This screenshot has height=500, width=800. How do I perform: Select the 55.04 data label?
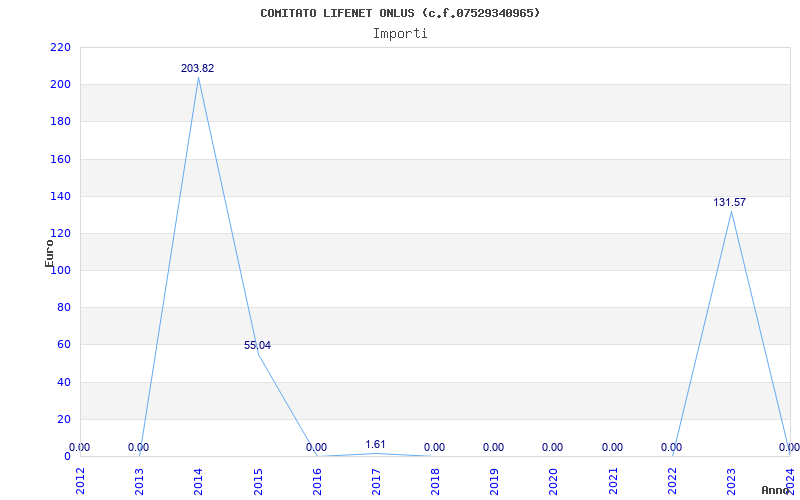(x=257, y=345)
